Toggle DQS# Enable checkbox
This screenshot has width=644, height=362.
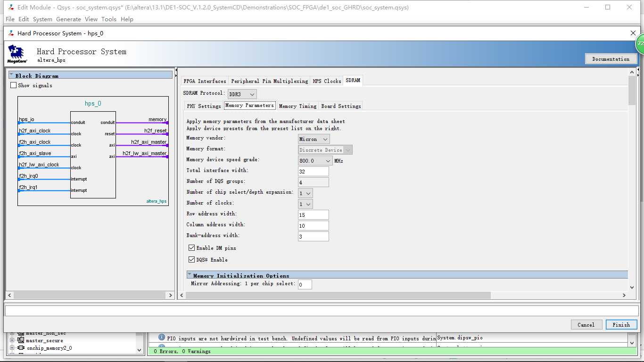[191, 260]
